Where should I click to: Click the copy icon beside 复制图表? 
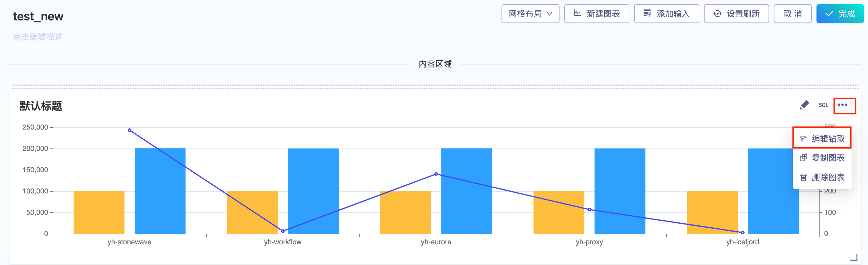pyautogui.click(x=803, y=158)
